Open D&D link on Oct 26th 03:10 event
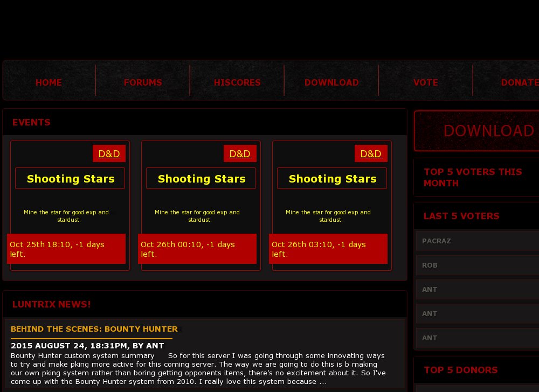 [x=371, y=154]
